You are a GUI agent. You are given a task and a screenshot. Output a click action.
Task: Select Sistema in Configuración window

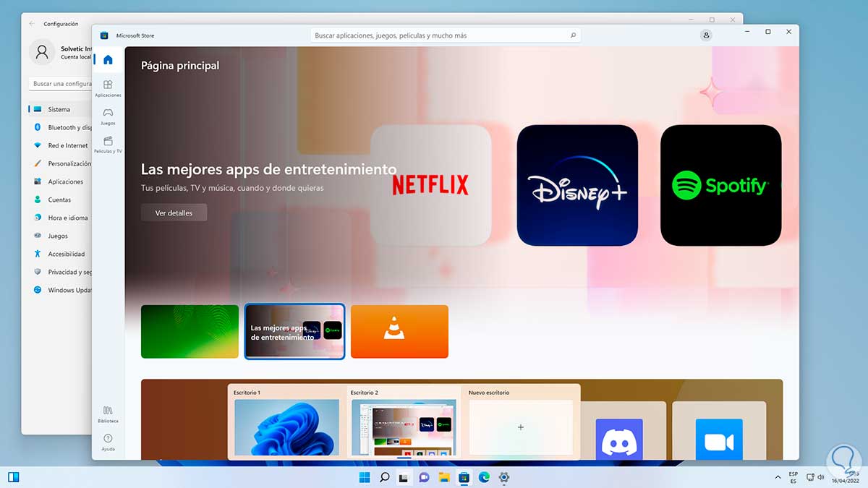(60, 110)
